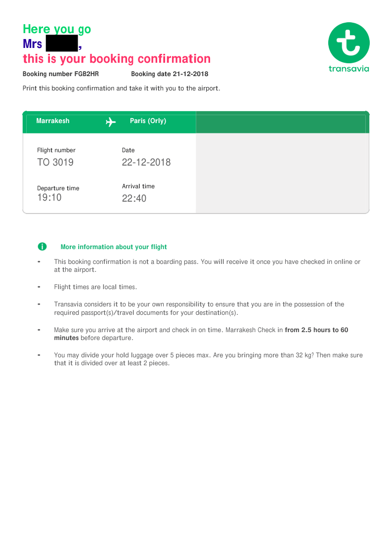This screenshot has height=555, width=392.
Task: Click the transavia wordmark under the logo
Action: pos(348,69)
